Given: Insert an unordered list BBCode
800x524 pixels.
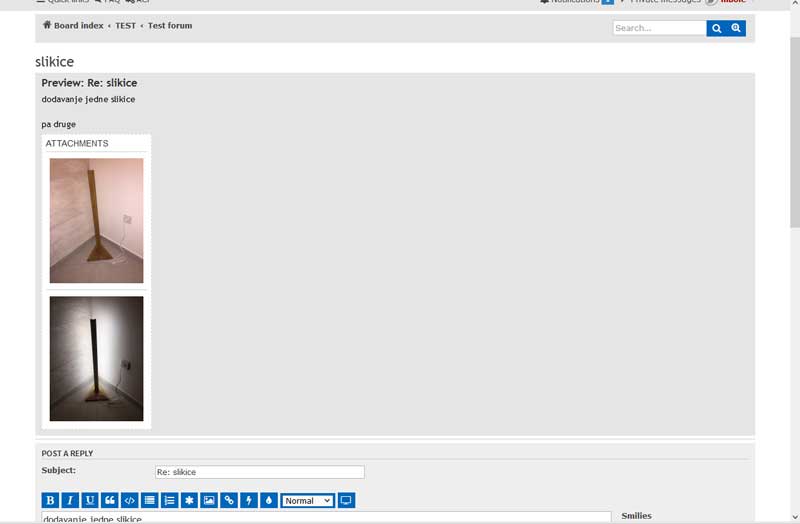Looking at the screenshot, I should (x=149, y=501).
